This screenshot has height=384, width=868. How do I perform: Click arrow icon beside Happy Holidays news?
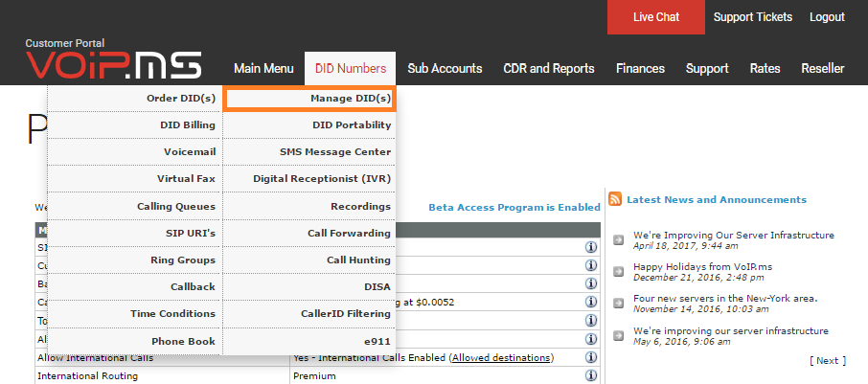[618, 272]
